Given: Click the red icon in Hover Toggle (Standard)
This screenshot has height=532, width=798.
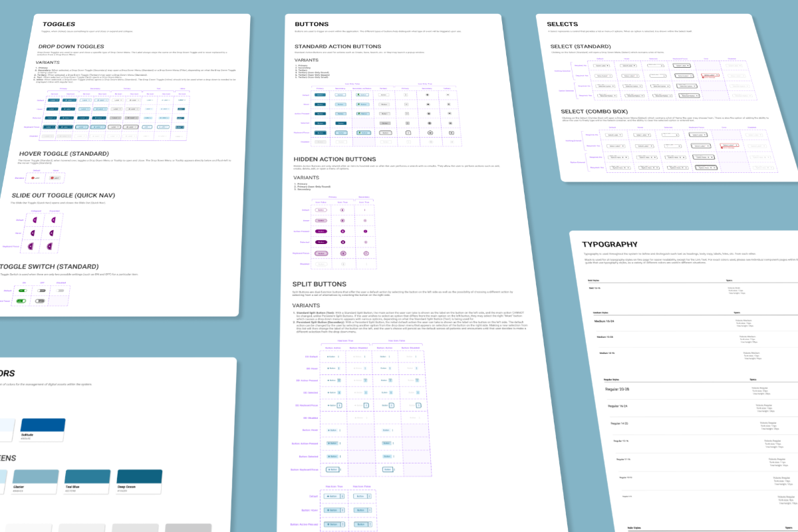Looking at the screenshot, I should (x=33, y=178).
